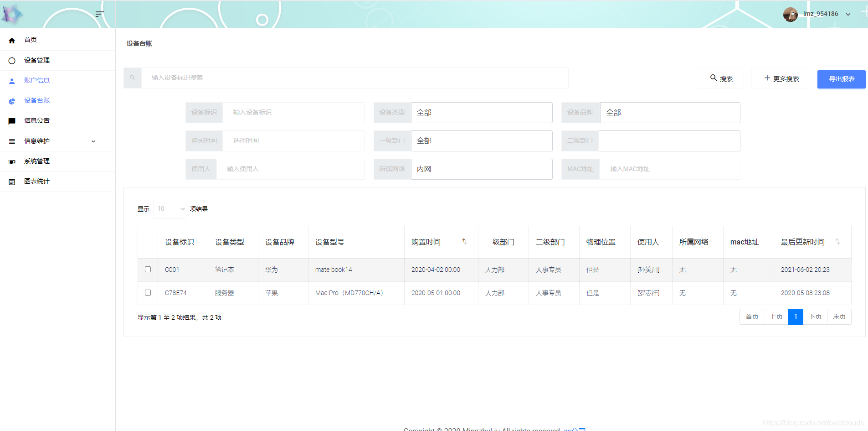
Task: Open the 一级部门 dropdown
Action: (482, 141)
